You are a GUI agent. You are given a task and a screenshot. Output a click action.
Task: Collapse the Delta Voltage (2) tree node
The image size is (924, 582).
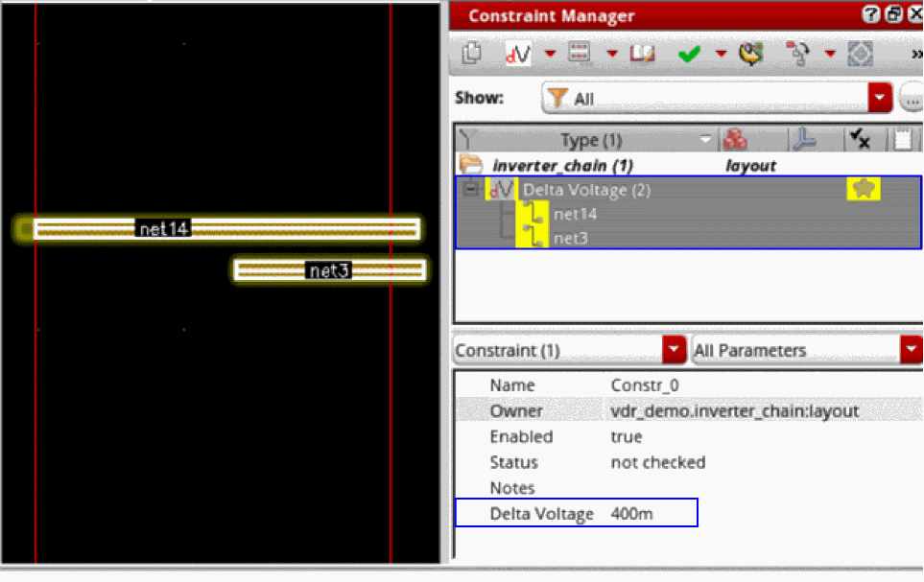[470, 190]
